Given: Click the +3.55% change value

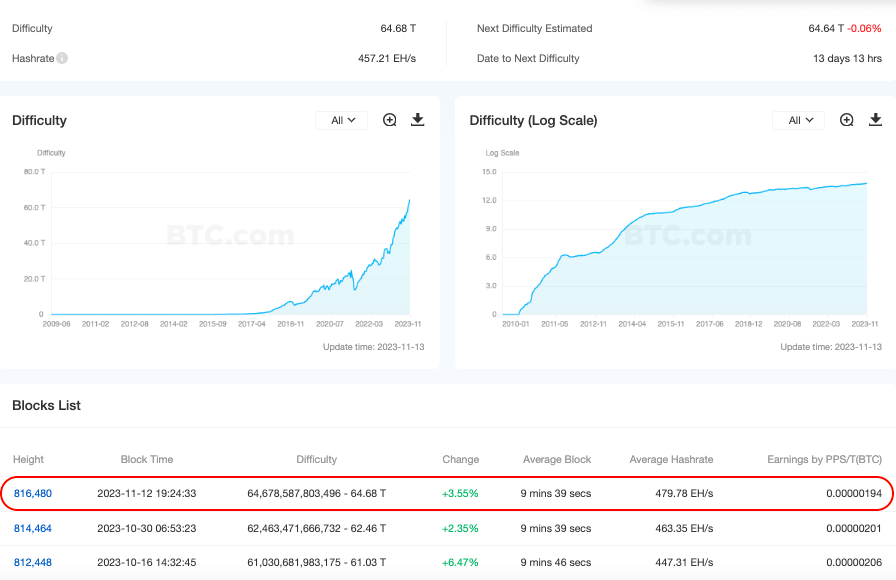Looking at the screenshot, I should (x=461, y=494).
